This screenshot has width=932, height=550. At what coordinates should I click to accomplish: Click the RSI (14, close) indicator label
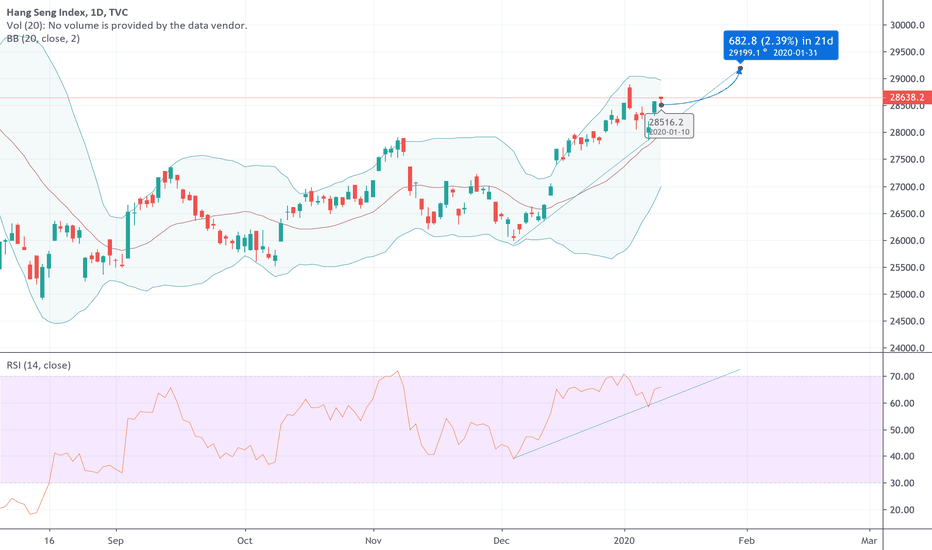coord(39,365)
